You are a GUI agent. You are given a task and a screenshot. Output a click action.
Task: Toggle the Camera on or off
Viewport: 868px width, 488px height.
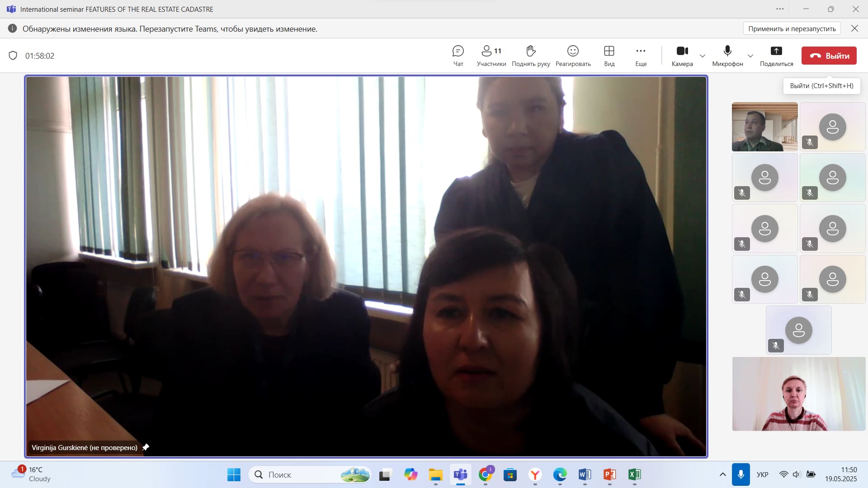pos(682,56)
